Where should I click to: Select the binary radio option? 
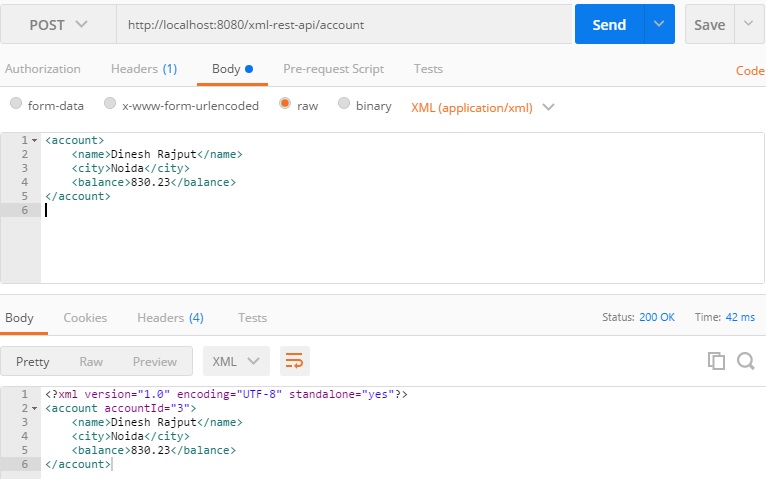click(x=344, y=103)
